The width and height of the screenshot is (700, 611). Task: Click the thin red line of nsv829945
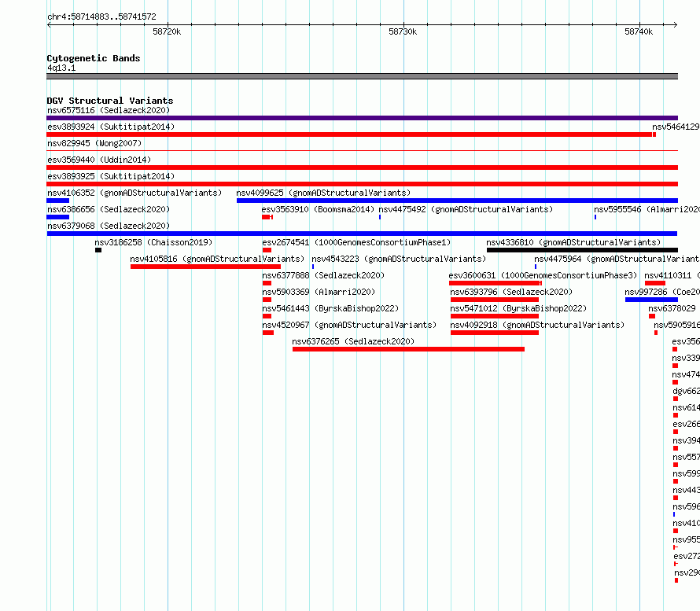[x=362, y=151]
